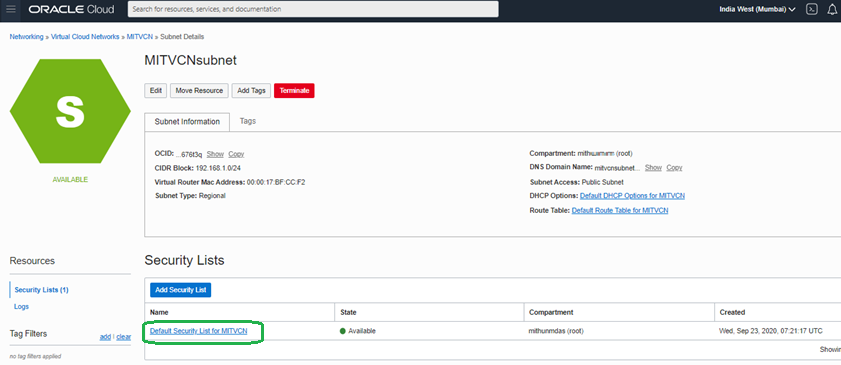Image resolution: width=841 pixels, height=365 pixels.
Task: Expand the India West (Mumbai) region dropdown
Action: coord(757,9)
